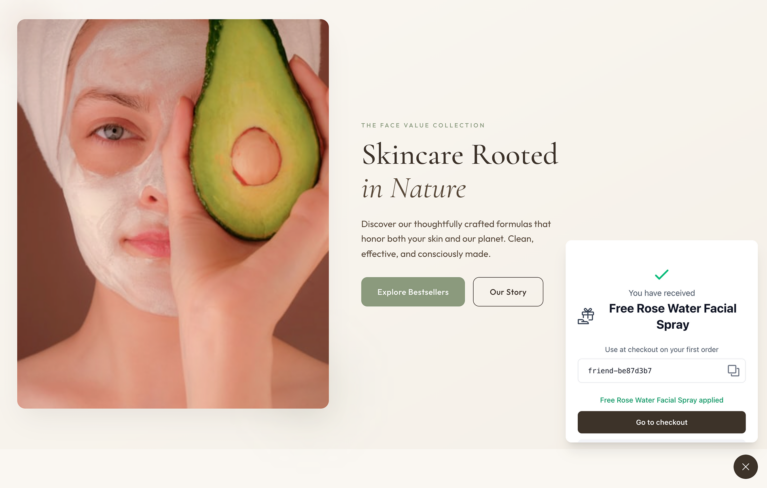The height and width of the screenshot is (488, 767).
Task: Click the green 'Free Rose Water Facial Spray applied' message
Action: (x=661, y=400)
